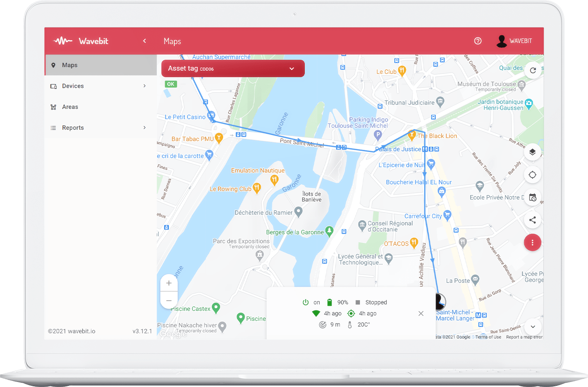Open the red three-dot more actions button

pyautogui.click(x=533, y=243)
